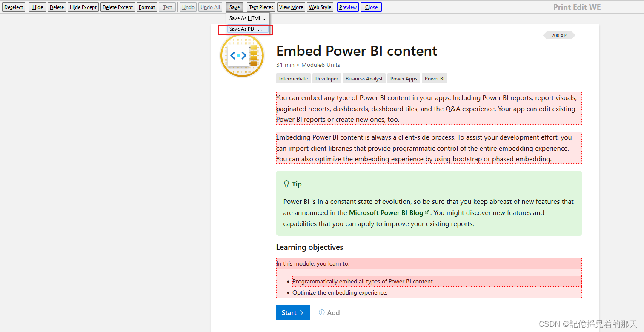The image size is (644, 332).
Task: Select paragraph starting 'You can embed any type'
Action: [429, 109]
